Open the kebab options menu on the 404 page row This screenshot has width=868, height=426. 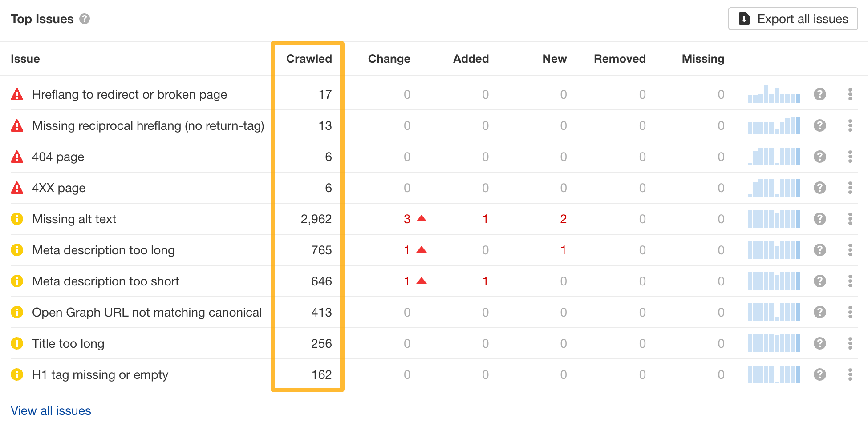tap(850, 157)
